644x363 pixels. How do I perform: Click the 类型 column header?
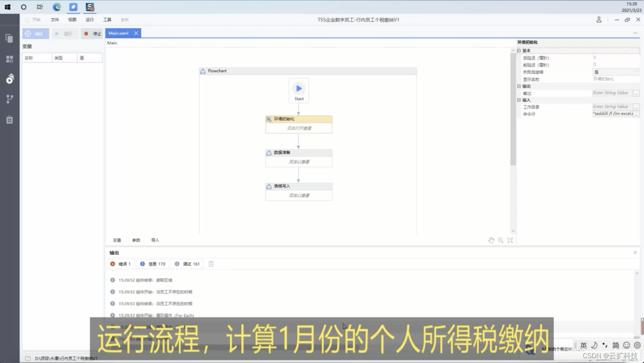64,58
